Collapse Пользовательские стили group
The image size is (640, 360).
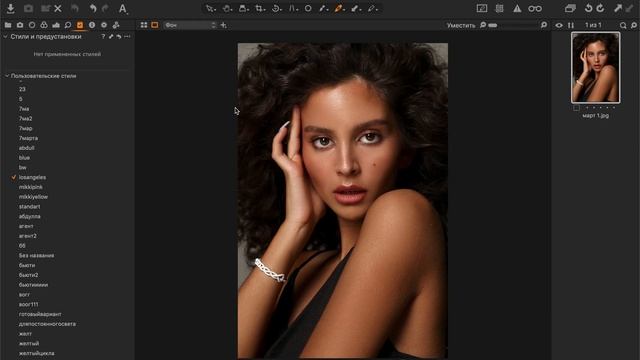tap(7, 76)
